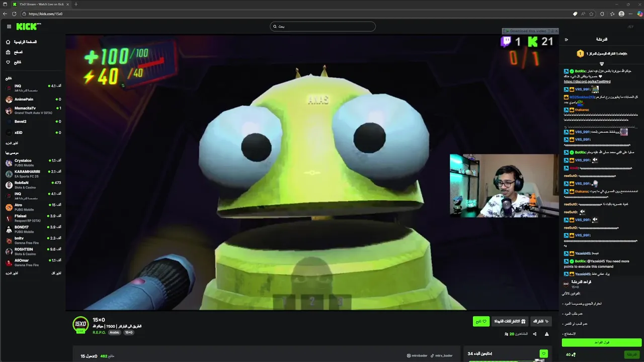The image size is (644, 362).
Task: Show fewer recommended channels link
Action: tap(56, 273)
